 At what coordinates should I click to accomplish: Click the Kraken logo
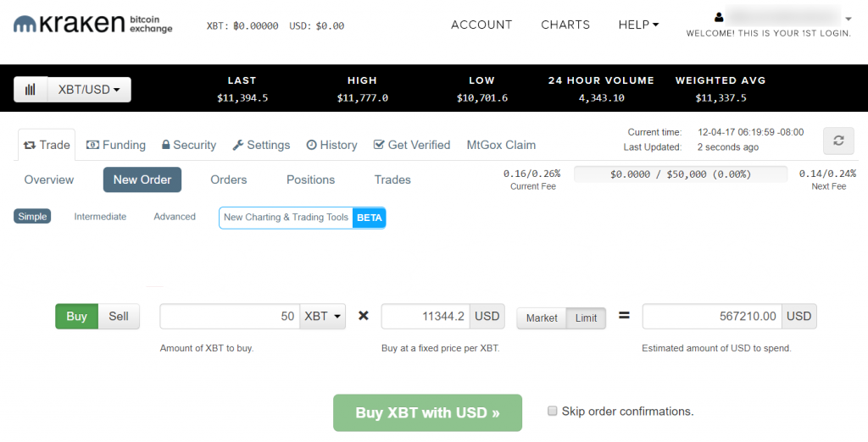coord(93,25)
